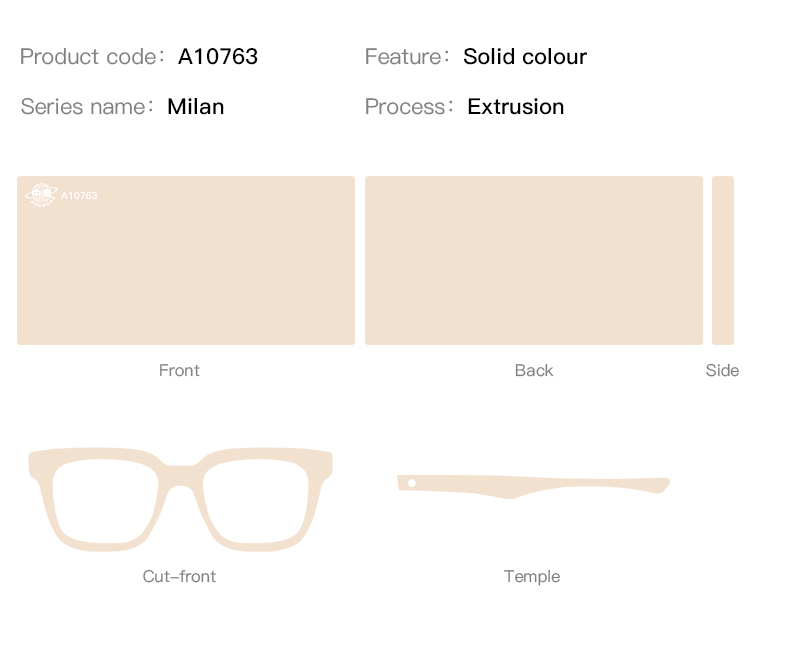This screenshot has height=645, width=790.
Task: Click the Cut-front caption
Action: [179, 576]
